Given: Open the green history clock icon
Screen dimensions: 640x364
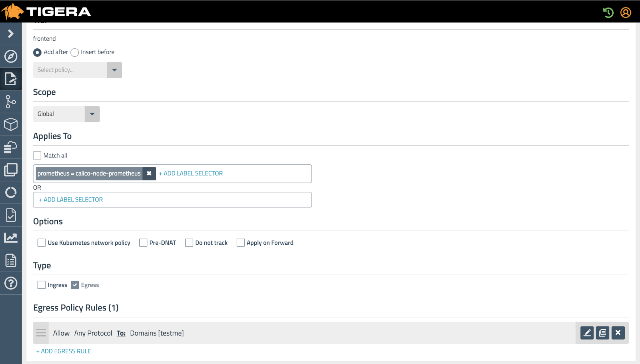Looking at the screenshot, I should [608, 12].
